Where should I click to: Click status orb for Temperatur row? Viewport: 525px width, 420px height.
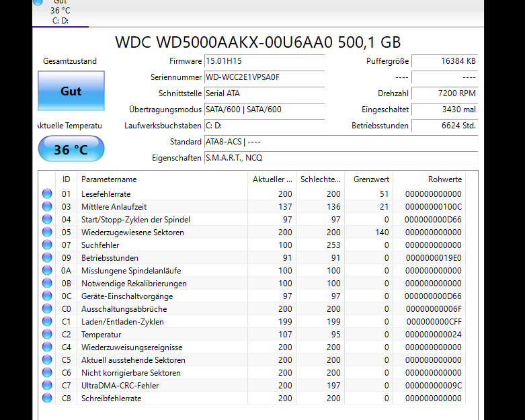(x=47, y=335)
